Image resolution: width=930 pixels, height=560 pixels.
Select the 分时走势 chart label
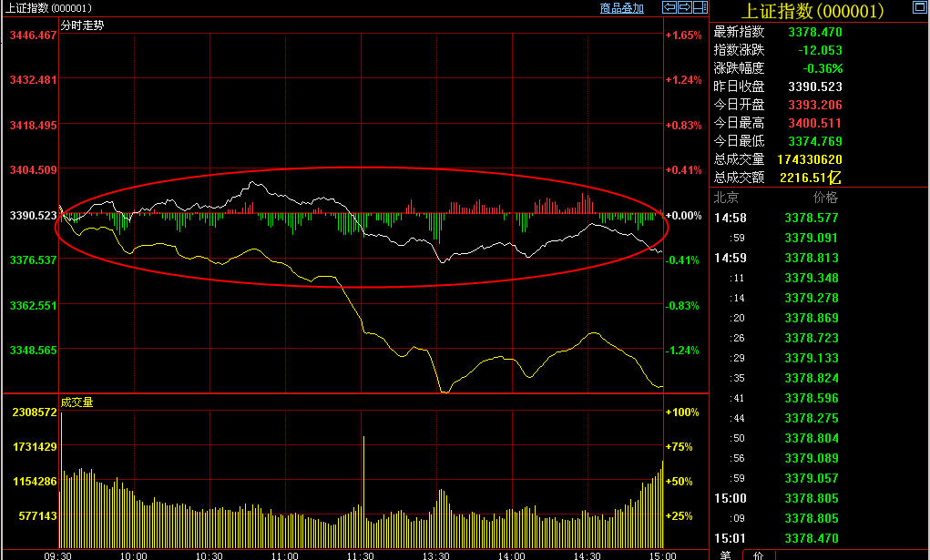[x=82, y=25]
